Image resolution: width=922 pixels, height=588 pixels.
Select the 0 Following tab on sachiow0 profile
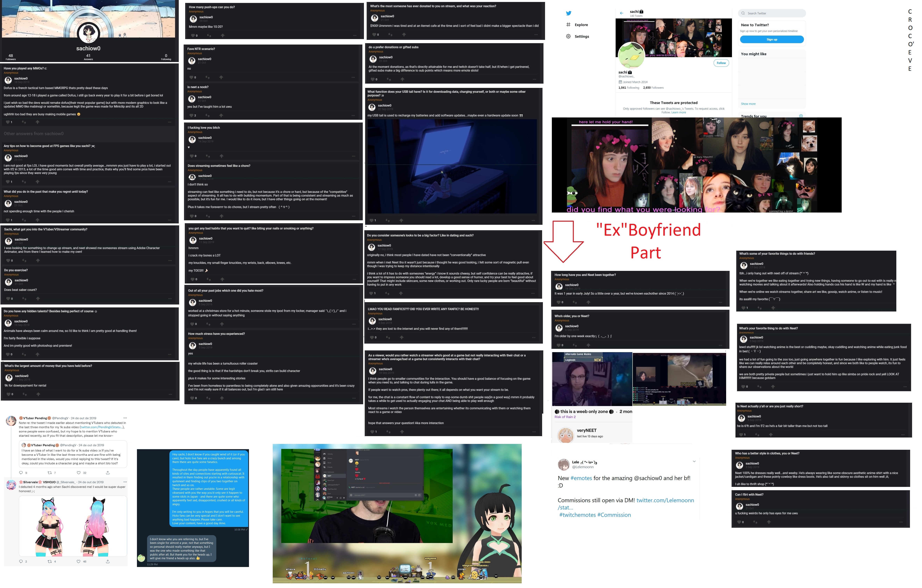tap(166, 57)
